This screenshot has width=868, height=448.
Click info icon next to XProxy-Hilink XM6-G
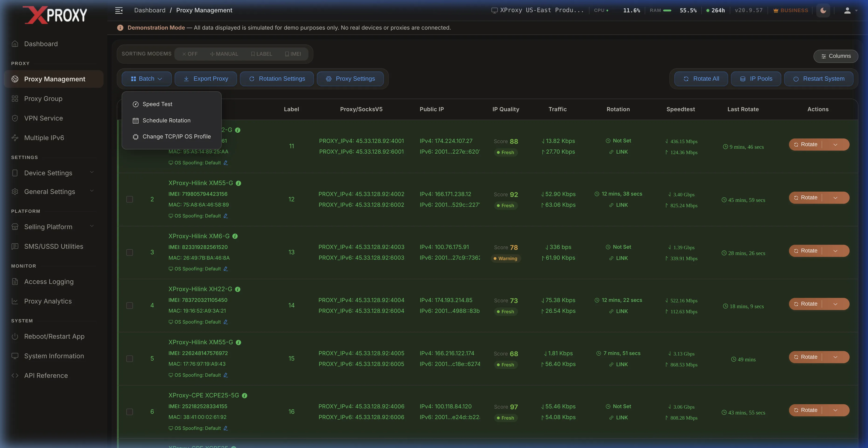235,236
